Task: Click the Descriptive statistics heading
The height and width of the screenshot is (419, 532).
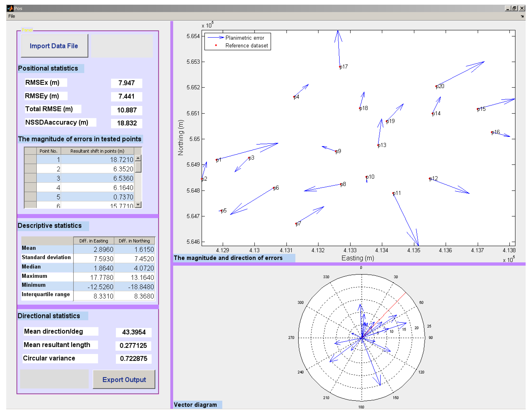Action: [49, 226]
